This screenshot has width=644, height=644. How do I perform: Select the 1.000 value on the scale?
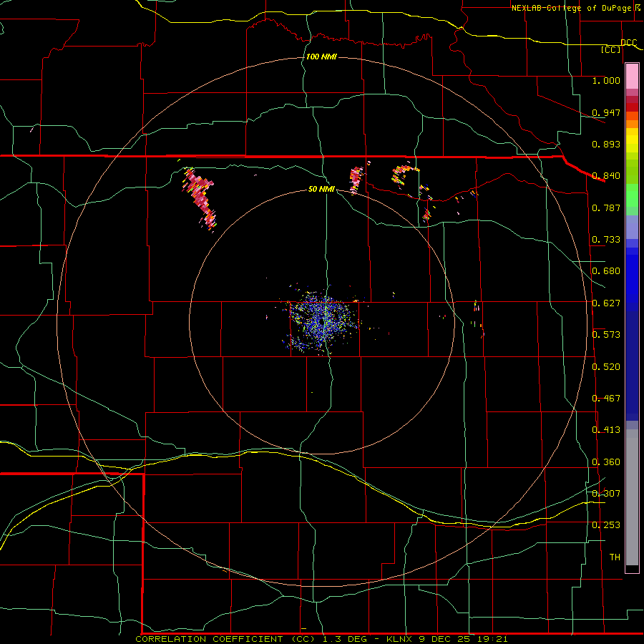[606, 80]
